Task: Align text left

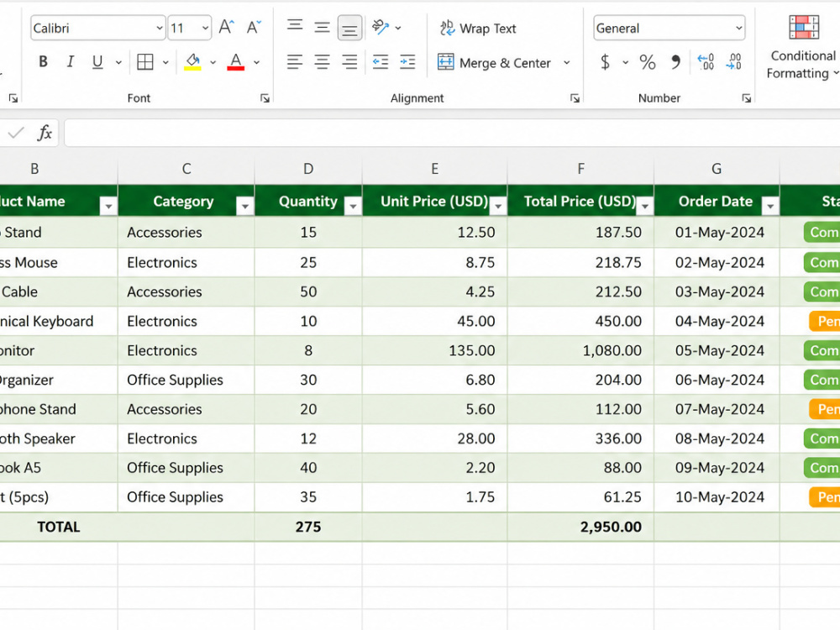Action: 295,62
